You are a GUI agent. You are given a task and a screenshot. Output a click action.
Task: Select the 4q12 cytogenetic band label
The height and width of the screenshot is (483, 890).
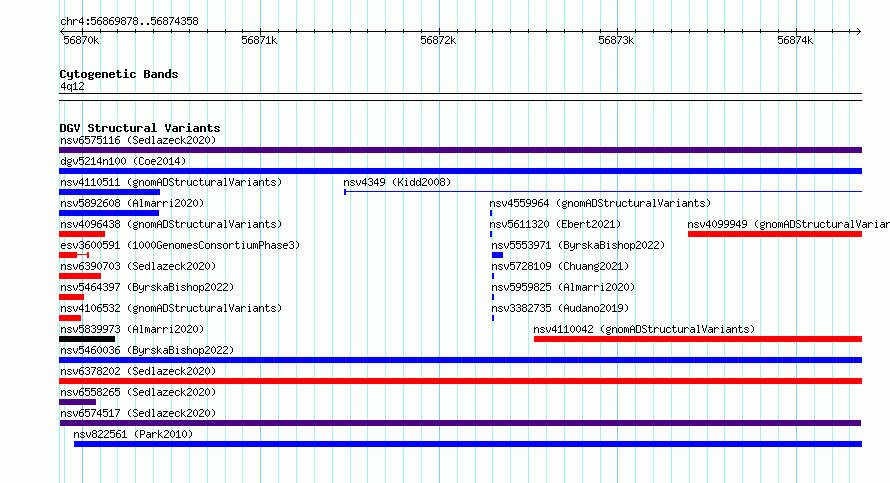click(x=72, y=86)
